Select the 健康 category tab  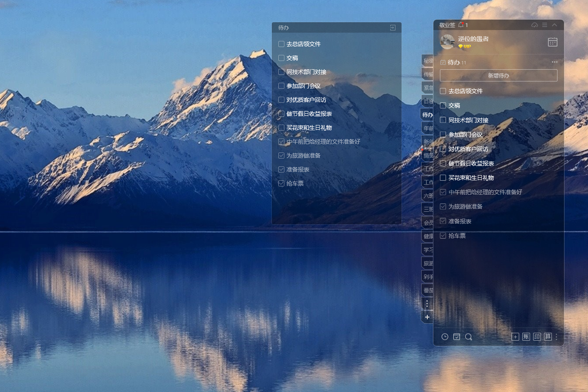click(x=428, y=236)
